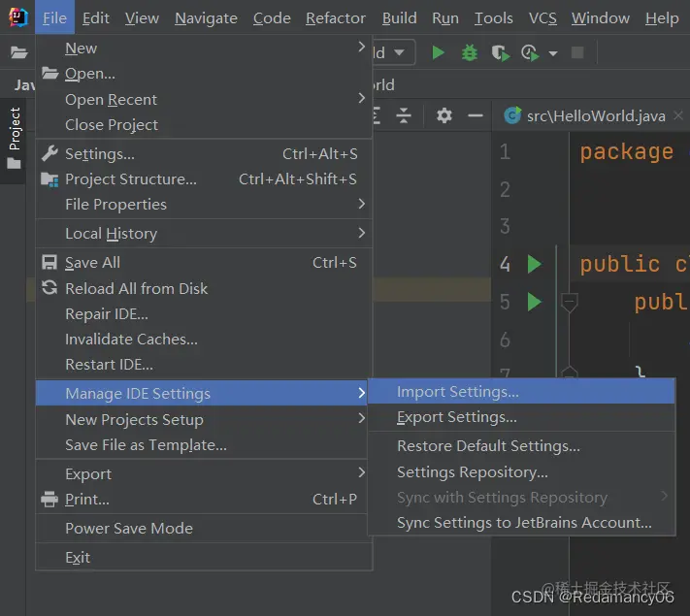Open the Window menu
The image size is (690, 616).
(600, 18)
